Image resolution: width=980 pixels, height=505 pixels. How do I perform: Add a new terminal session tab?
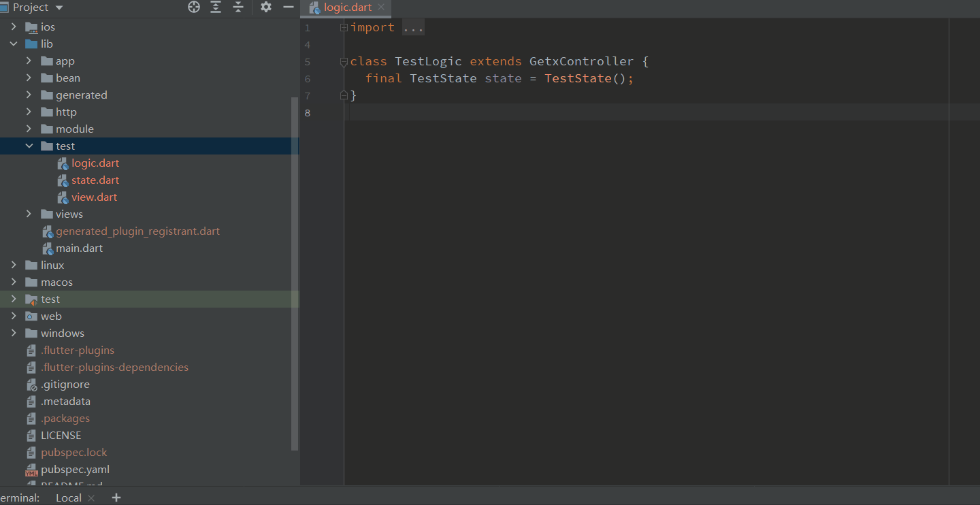click(116, 498)
